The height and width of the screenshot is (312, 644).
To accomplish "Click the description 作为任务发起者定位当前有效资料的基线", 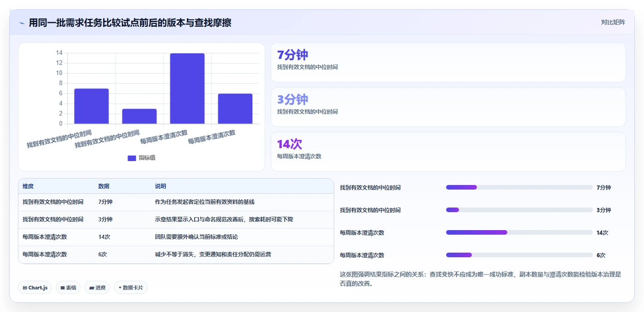I will click(x=205, y=202).
